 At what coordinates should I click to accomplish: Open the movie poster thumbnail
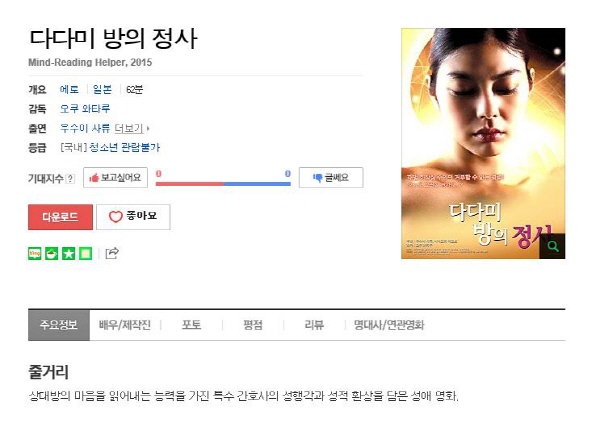[483, 143]
